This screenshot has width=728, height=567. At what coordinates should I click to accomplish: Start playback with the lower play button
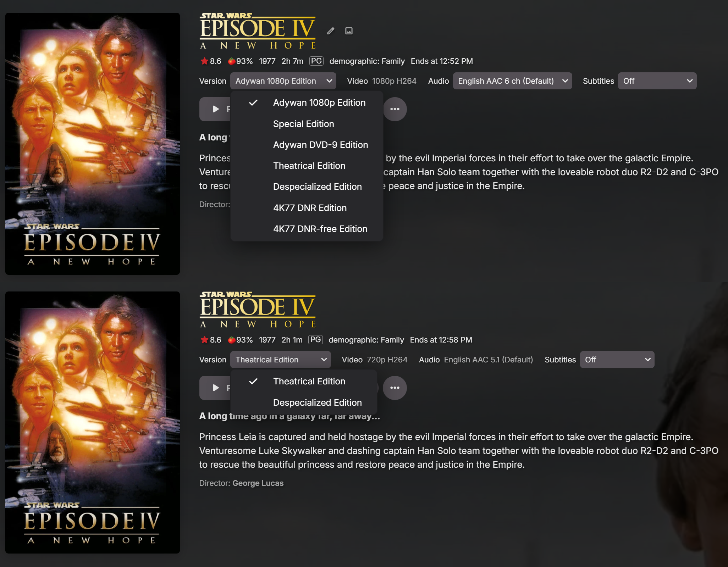(x=215, y=388)
